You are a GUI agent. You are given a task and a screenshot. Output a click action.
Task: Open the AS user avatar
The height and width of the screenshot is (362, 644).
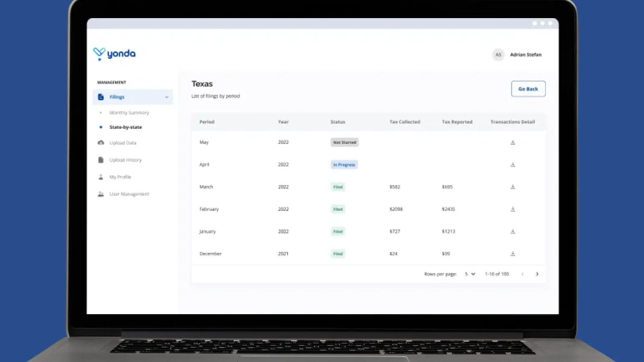pos(498,55)
